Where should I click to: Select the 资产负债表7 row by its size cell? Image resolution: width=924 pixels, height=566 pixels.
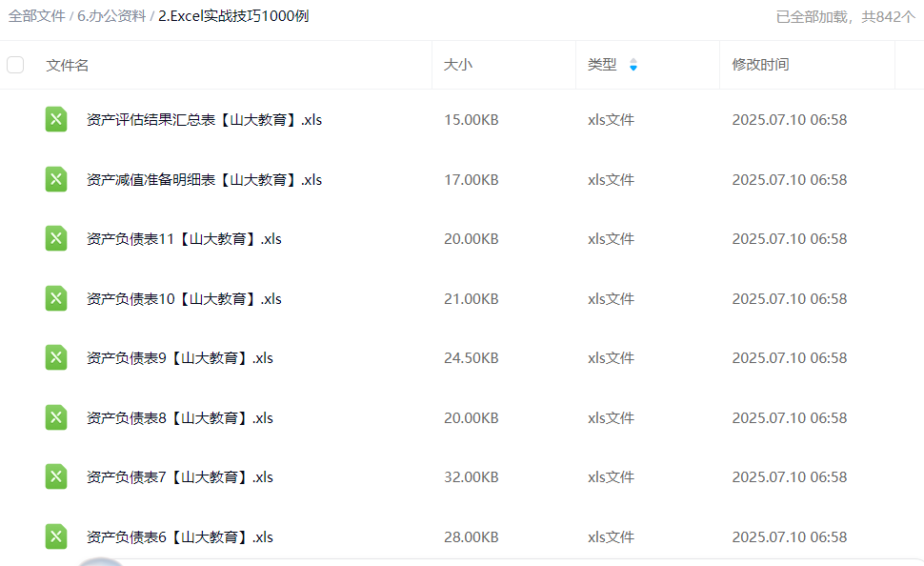[x=471, y=477]
